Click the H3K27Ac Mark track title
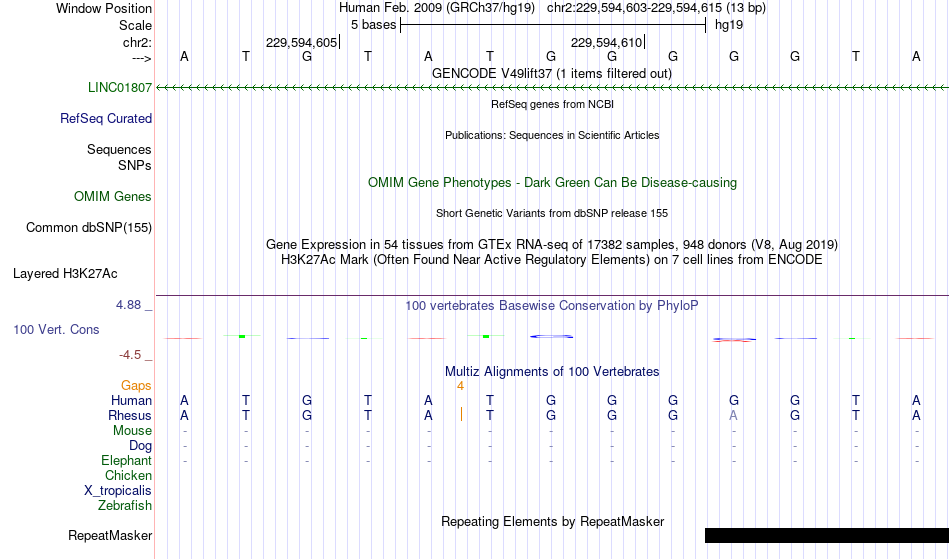This screenshot has width=950, height=559. pos(552,259)
